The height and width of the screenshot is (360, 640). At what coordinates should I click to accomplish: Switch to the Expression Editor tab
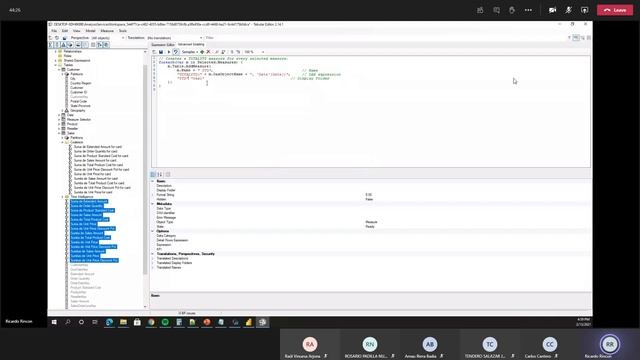point(163,44)
